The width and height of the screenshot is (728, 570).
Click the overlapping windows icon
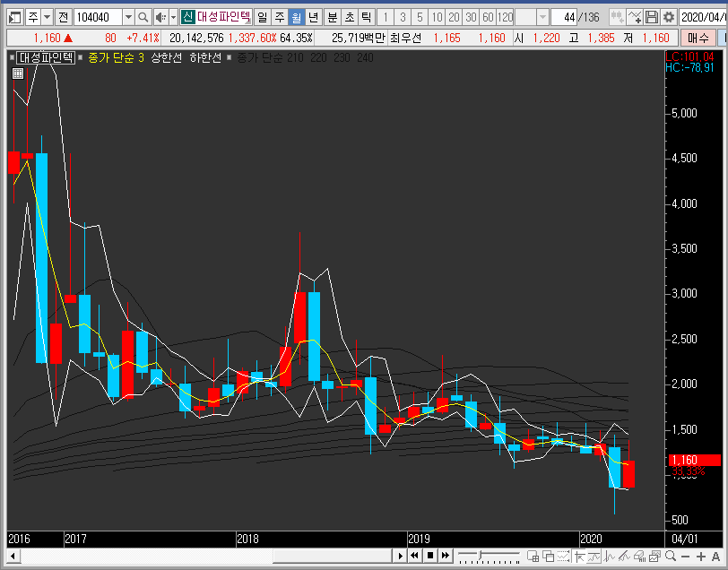pos(549,556)
